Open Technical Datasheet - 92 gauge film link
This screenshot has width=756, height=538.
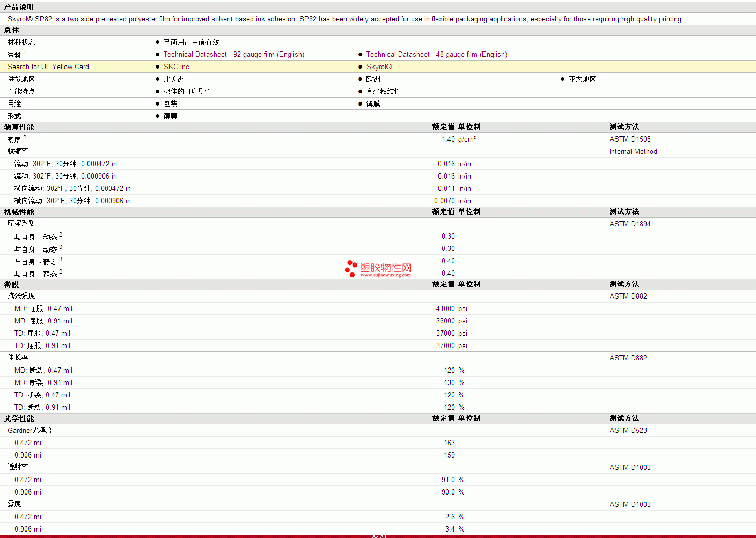234,54
